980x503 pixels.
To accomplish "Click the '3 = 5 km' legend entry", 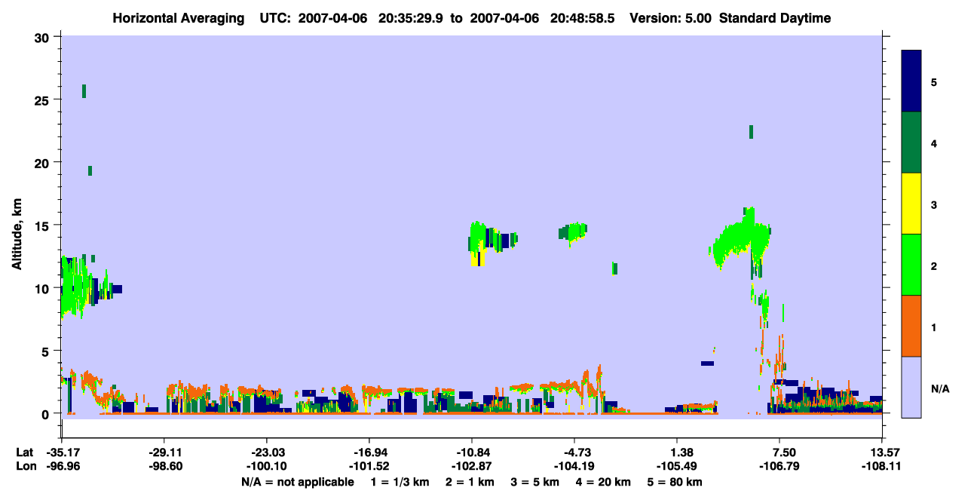I will (534, 482).
